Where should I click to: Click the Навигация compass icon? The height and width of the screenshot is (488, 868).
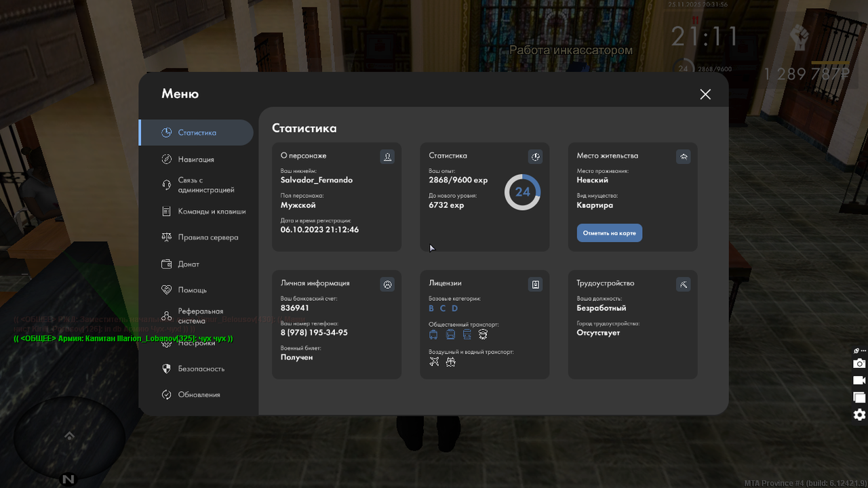(166, 159)
